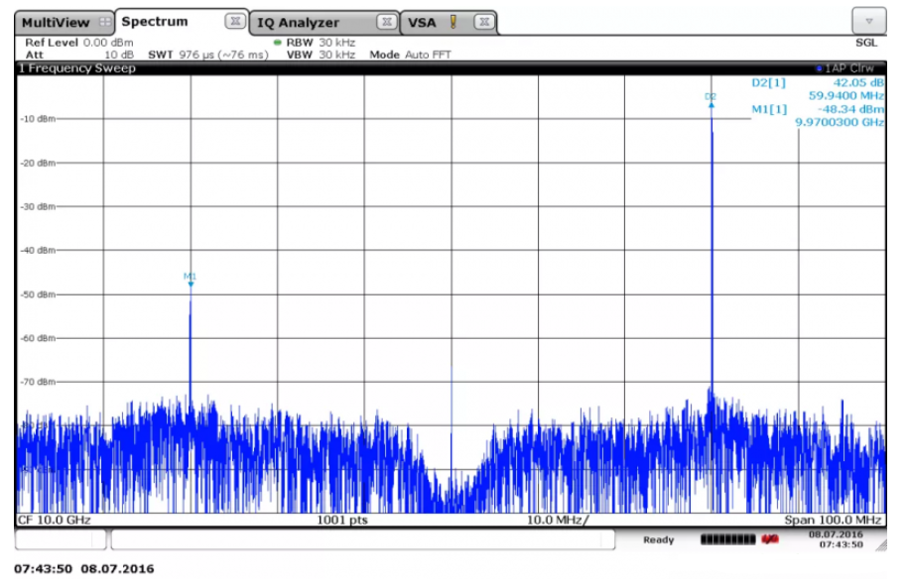Click the red status icon beside progress bar

[769, 539]
